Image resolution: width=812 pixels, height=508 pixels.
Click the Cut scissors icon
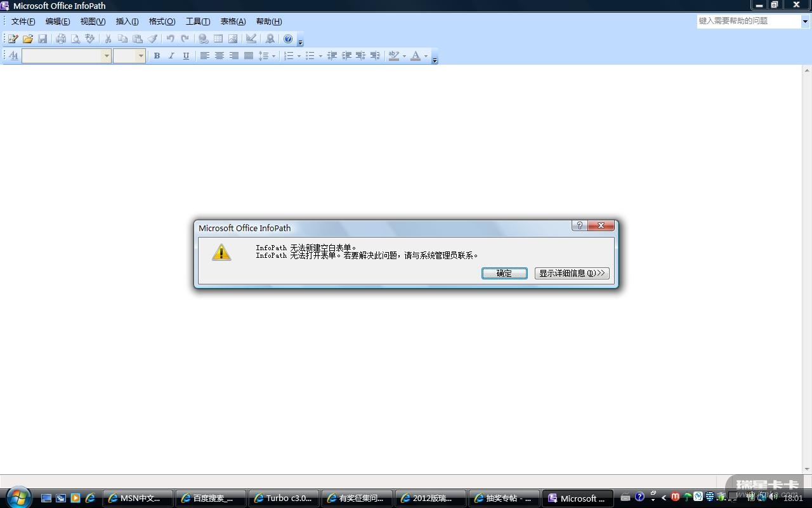point(108,39)
